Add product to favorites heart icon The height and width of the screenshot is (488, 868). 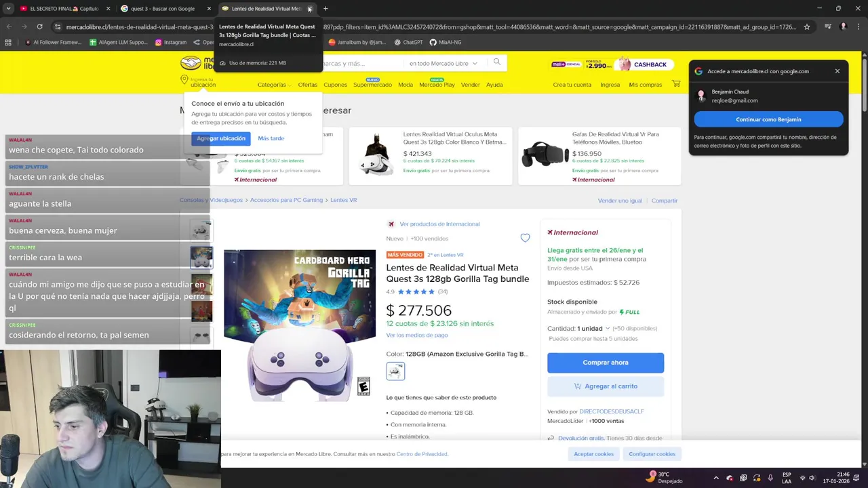coord(525,238)
